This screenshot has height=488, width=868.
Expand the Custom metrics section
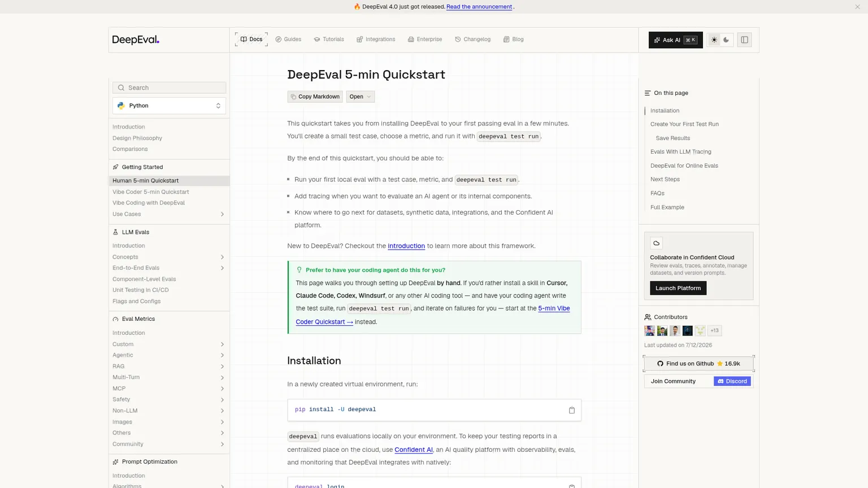coord(222,344)
